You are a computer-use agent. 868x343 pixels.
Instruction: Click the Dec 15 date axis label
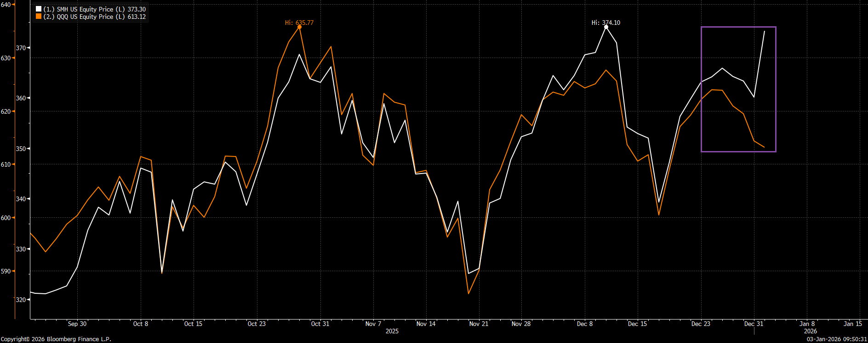pos(637,324)
